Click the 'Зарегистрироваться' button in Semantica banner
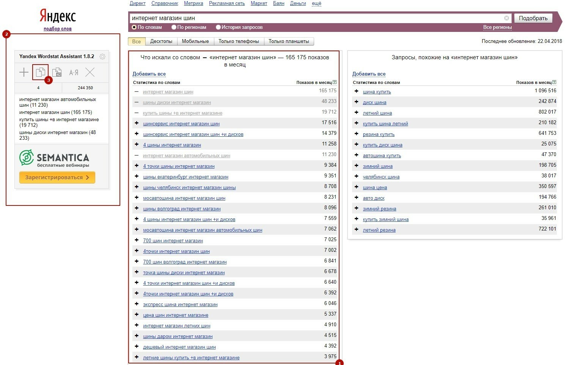The width and height of the screenshot is (588, 365). point(57,177)
